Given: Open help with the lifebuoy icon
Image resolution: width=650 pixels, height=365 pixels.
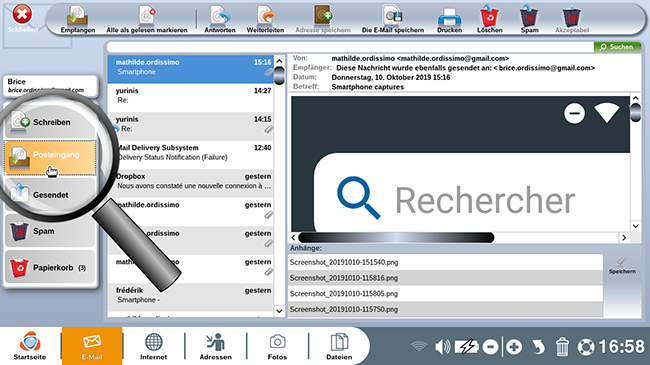Looking at the screenshot, I should pyautogui.click(x=586, y=347).
